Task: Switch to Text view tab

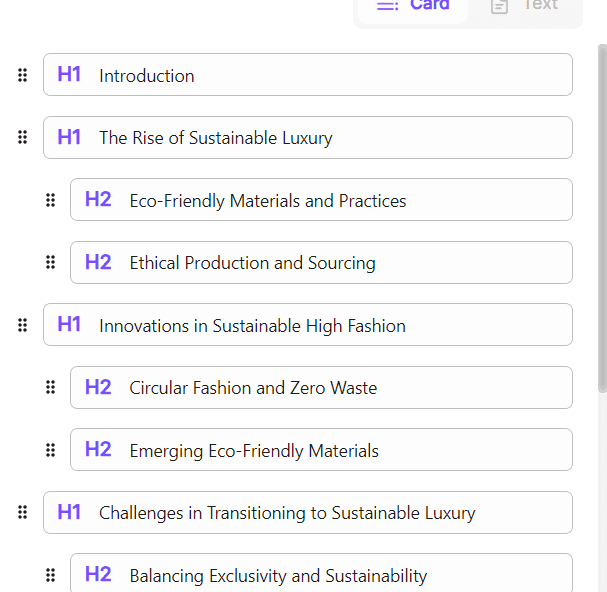Action: point(524,6)
